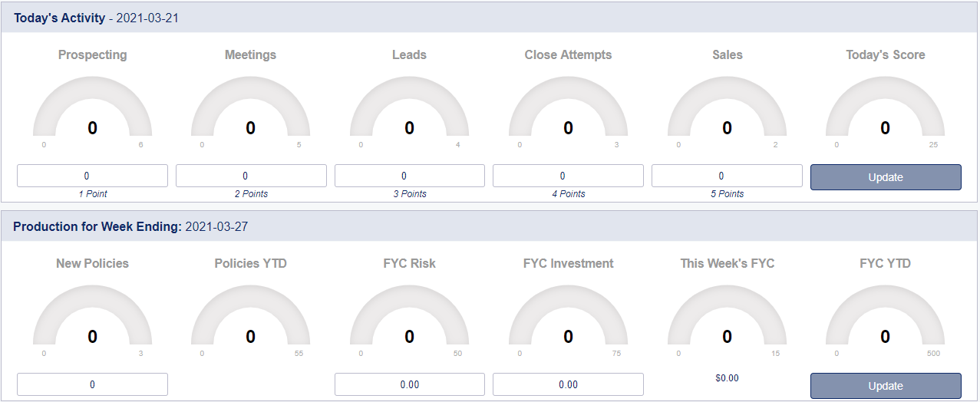The image size is (980, 402).
Task: Click the New Policies input field
Action: click(x=92, y=384)
